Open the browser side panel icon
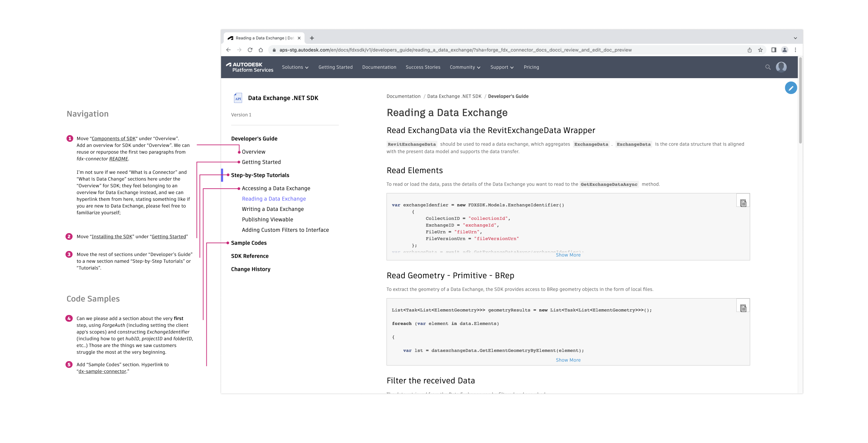The width and height of the screenshot is (868, 443). (774, 50)
